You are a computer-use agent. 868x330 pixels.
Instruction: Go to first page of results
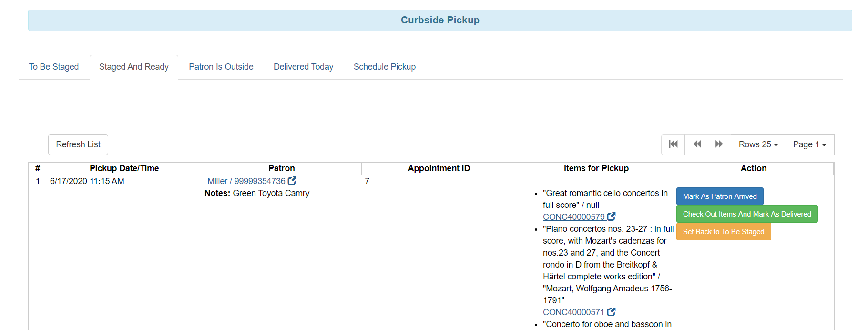(x=673, y=144)
